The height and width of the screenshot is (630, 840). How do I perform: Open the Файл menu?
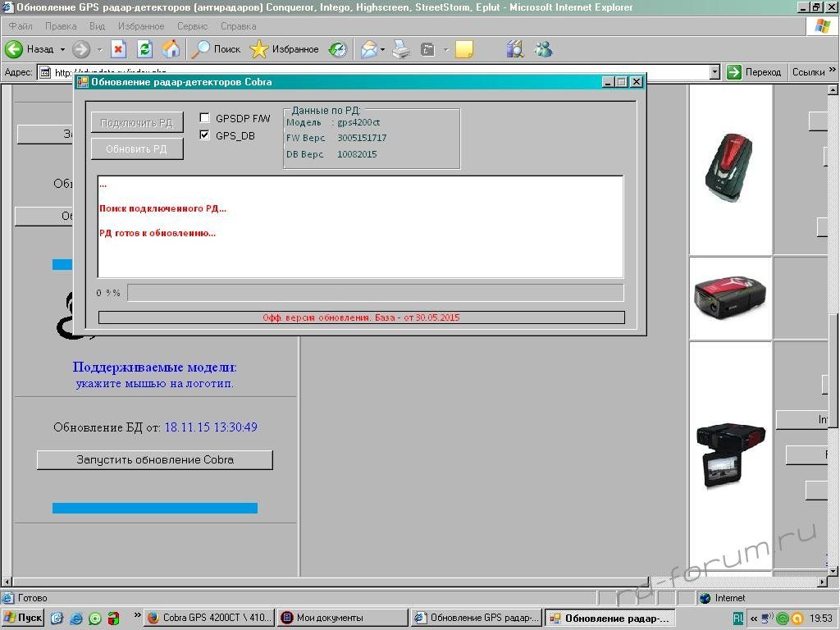[21, 25]
